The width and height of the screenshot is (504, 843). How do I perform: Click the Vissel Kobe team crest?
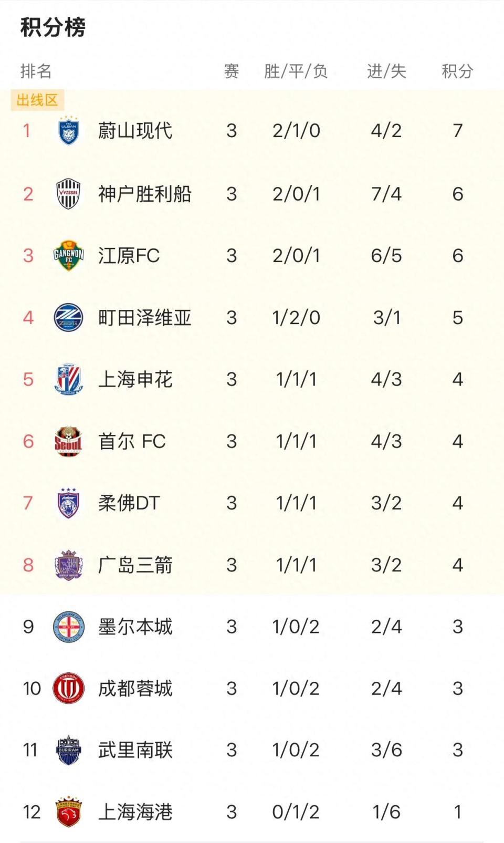(69, 194)
